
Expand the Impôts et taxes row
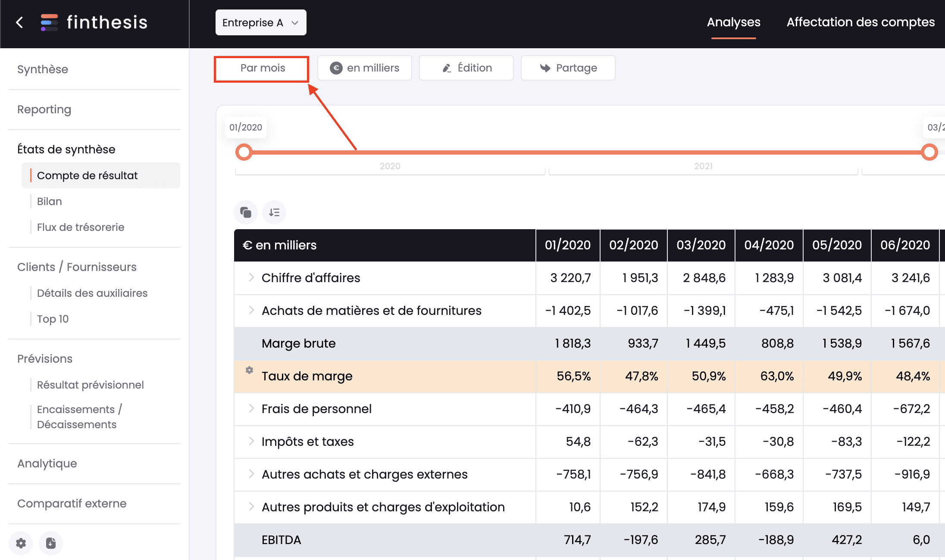251,441
